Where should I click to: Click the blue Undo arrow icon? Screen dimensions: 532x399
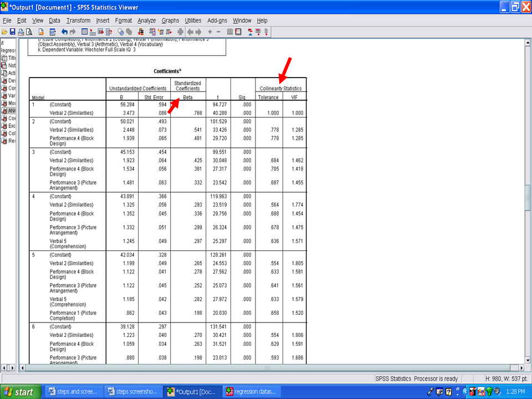pyautogui.click(x=64, y=32)
